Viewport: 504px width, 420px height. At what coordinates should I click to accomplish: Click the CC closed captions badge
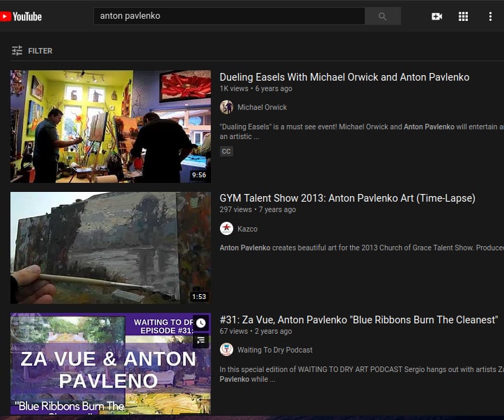click(x=226, y=151)
